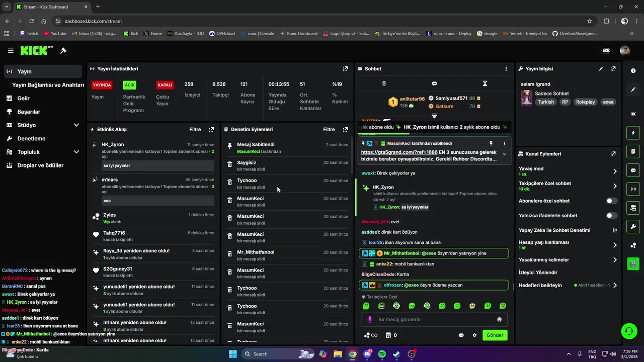Screen dimensions: 644x362
Task: Click the hourglass icon in Sohbet toolbar
Action: tap(485, 83)
